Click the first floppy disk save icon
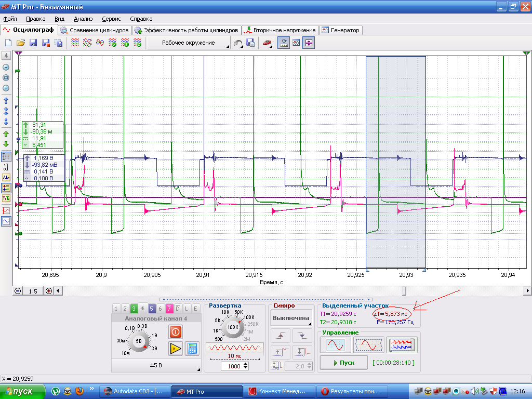532x399 pixels. click(33, 43)
